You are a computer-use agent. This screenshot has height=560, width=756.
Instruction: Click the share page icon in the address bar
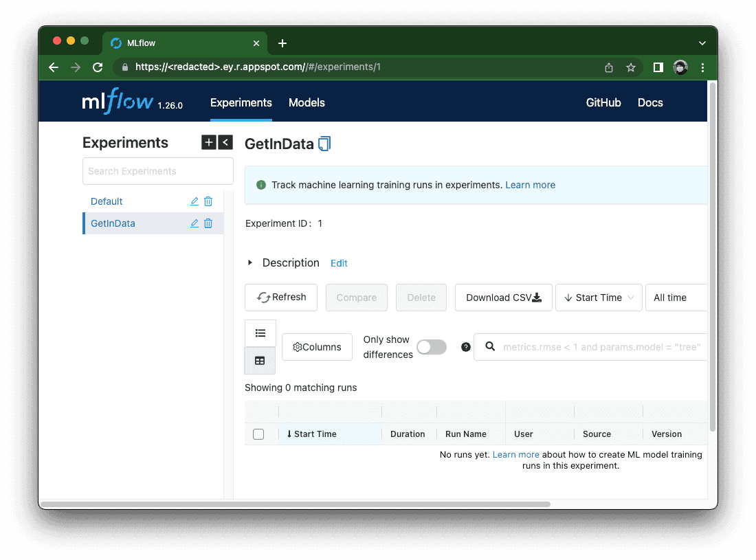tap(609, 67)
